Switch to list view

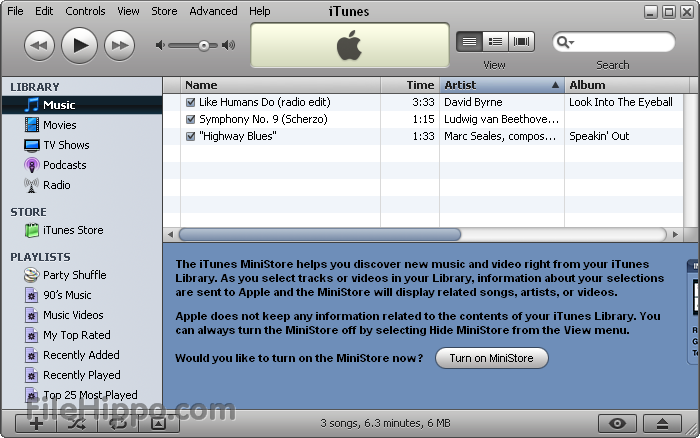click(469, 42)
